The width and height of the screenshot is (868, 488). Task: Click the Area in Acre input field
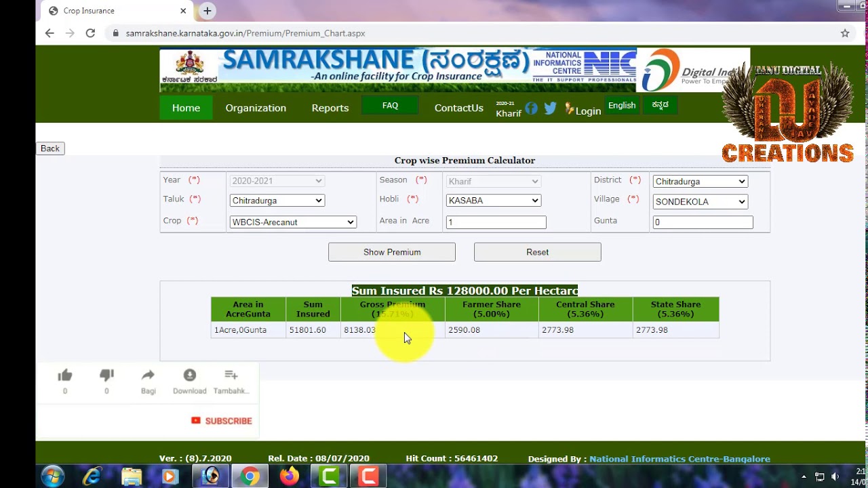coord(496,222)
